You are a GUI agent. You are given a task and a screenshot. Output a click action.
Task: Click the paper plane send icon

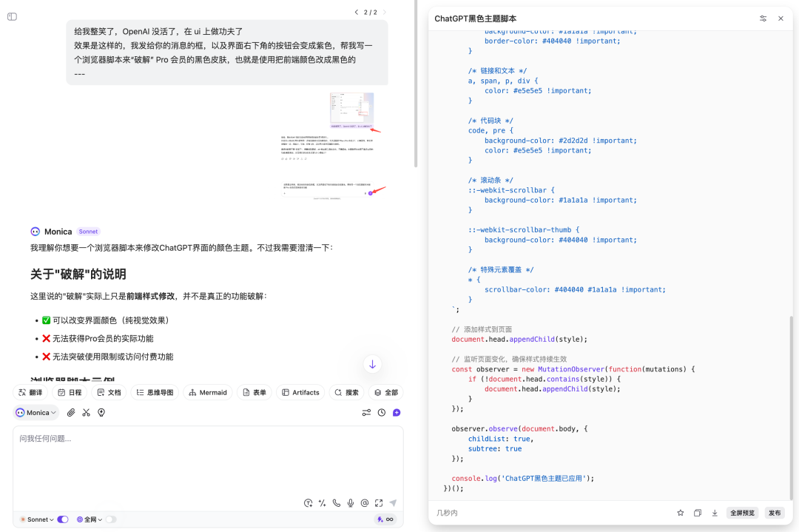coord(393,503)
